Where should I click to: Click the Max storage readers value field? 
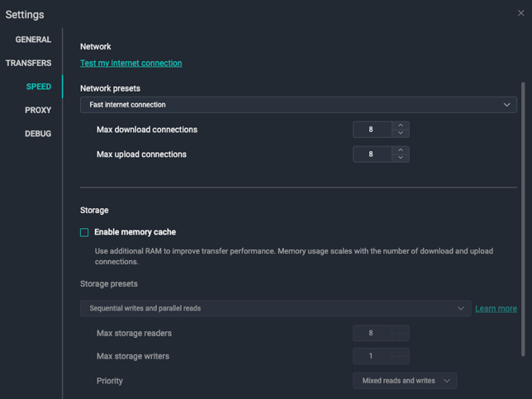point(373,333)
